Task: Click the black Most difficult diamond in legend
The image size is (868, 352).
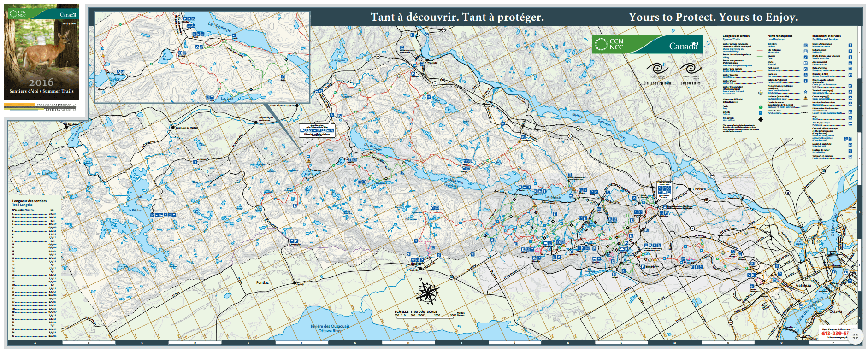Action: pyautogui.click(x=761, y=119)
